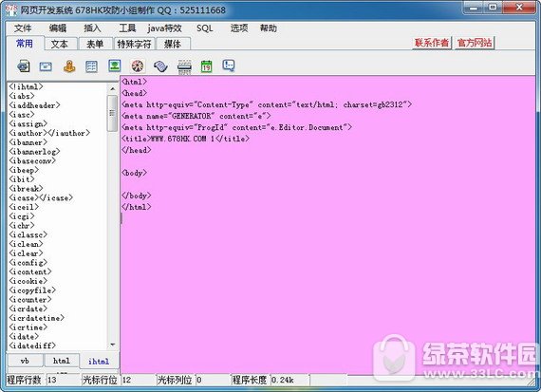
Task: Select the <icase></icase> tag entry
Action: [x=41, y=197]
